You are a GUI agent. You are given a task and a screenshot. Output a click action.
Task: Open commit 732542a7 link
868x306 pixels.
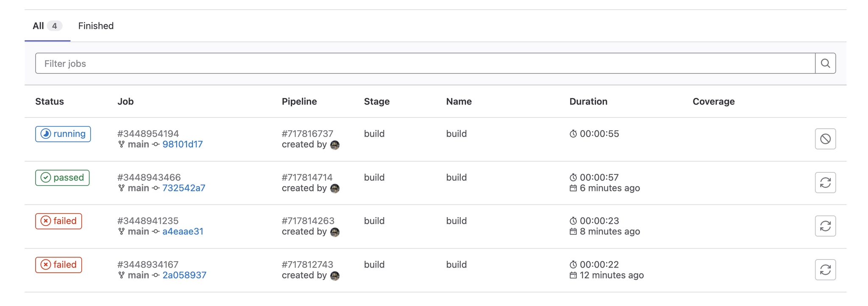184,188
